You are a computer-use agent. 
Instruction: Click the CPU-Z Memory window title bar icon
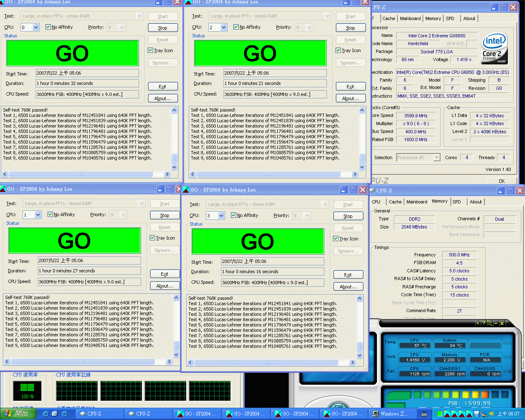tap(372, 190)
